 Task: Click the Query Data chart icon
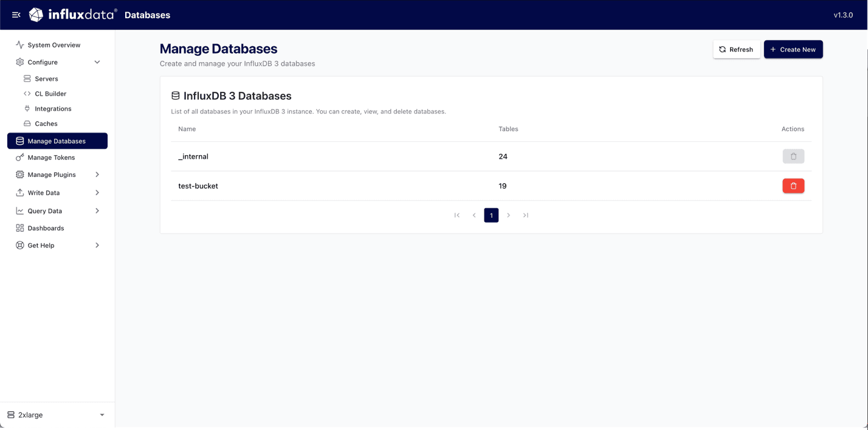[20, 211]
